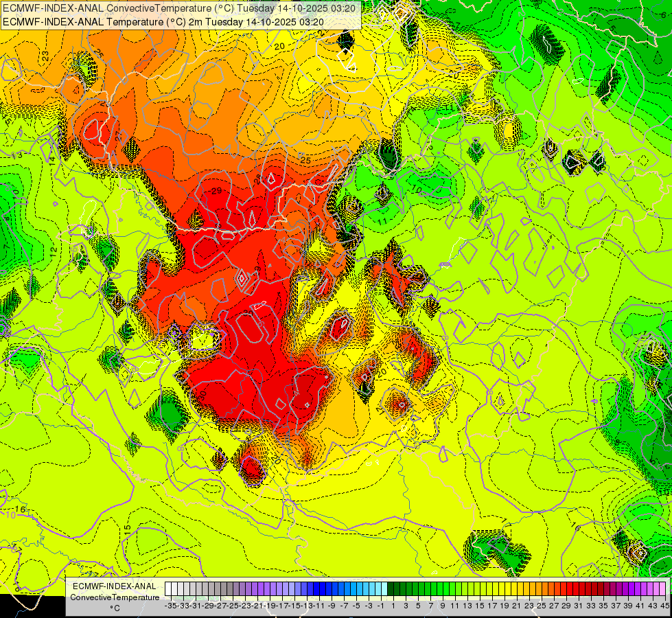Click the ECMWF-INDEX-ANAL label in the legend
Image resolution: width=672 pixels, height=618 pixels.
[115, 586]
